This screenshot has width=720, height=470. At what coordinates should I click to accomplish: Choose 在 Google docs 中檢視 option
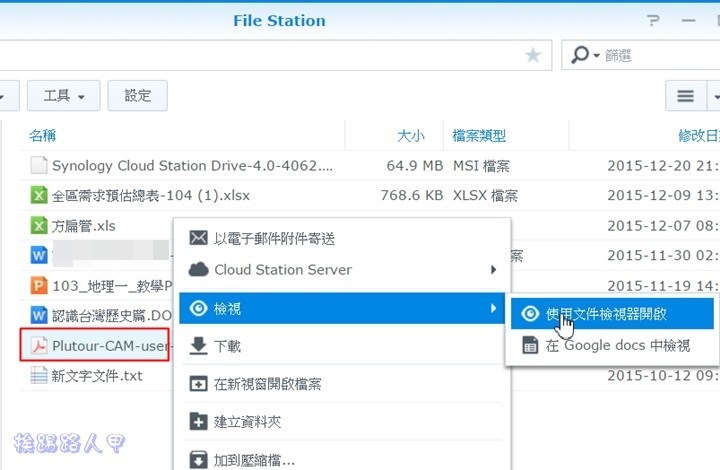coord(617,346)
